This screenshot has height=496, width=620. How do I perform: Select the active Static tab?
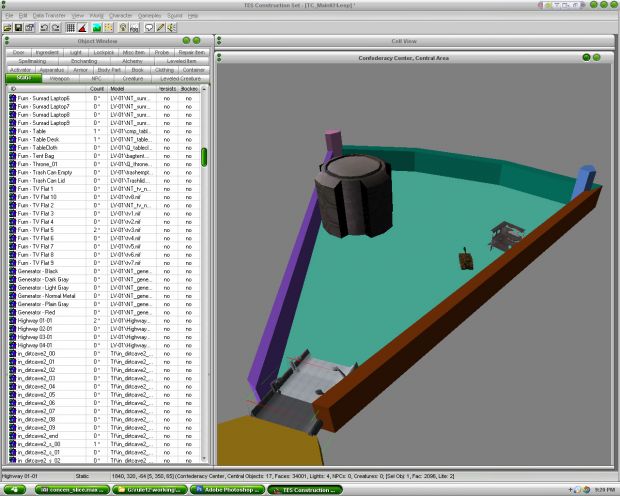point(24,78)
